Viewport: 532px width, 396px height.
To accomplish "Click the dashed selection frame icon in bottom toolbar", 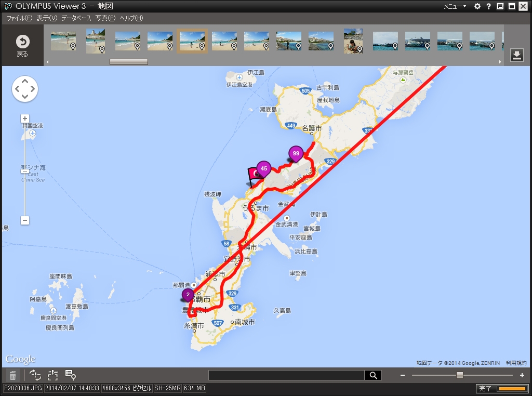I will click(52, 375).
